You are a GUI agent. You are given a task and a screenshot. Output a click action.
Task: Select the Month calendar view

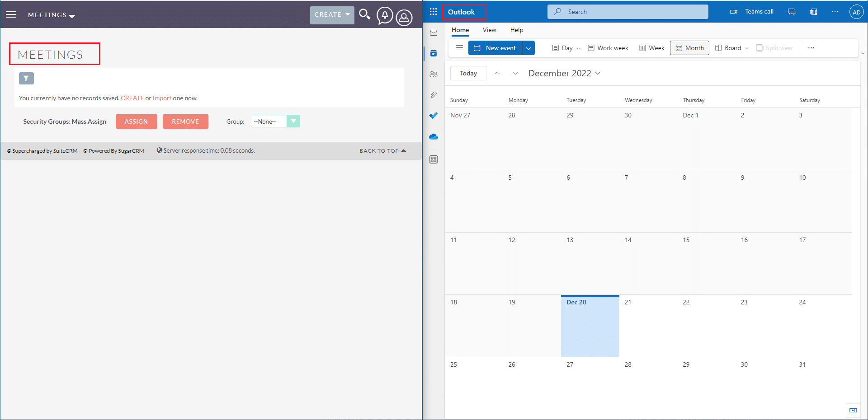click(x=689, y=48)
